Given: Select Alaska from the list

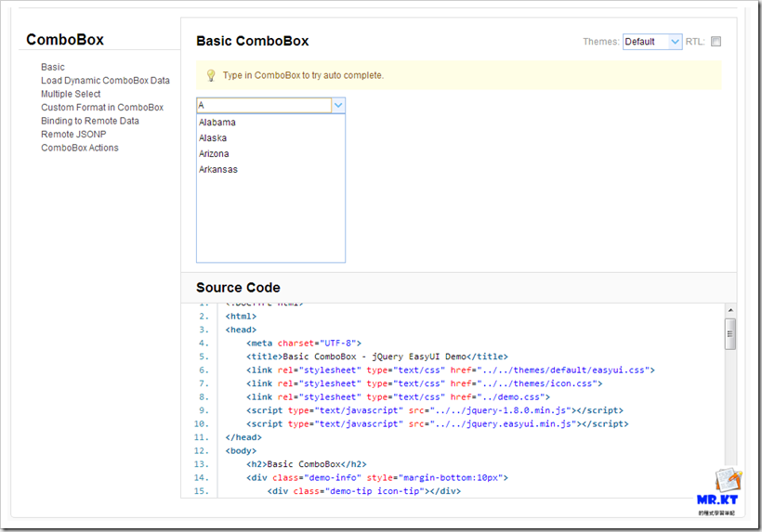Looking at the screenshot, I should [270, 138].
